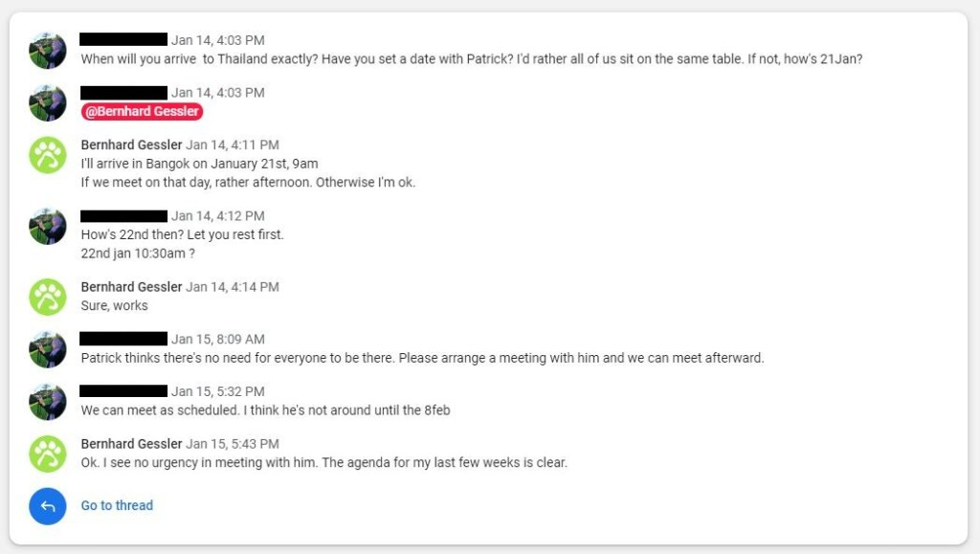The height and width of the screenshot is (554, 980).
Task: Click the "Jan 14, 4:14 PM" timestamp
Action: click(233, 287)
